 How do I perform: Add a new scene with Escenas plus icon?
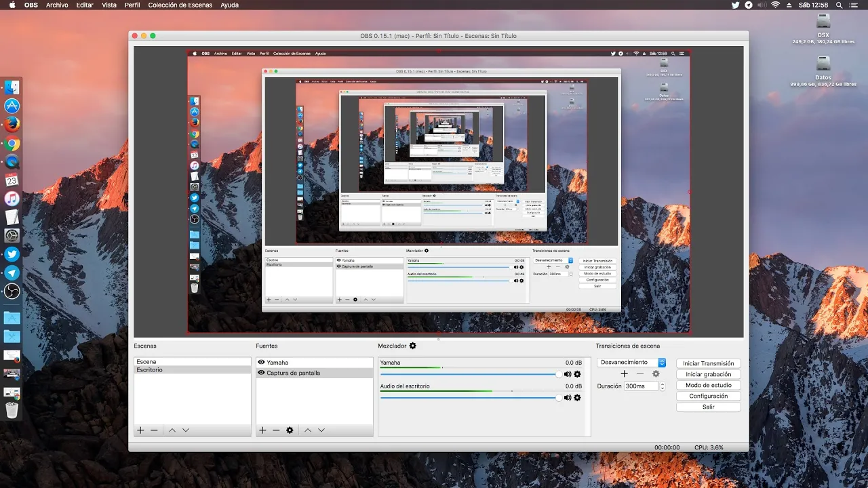[x=140, y=430]
